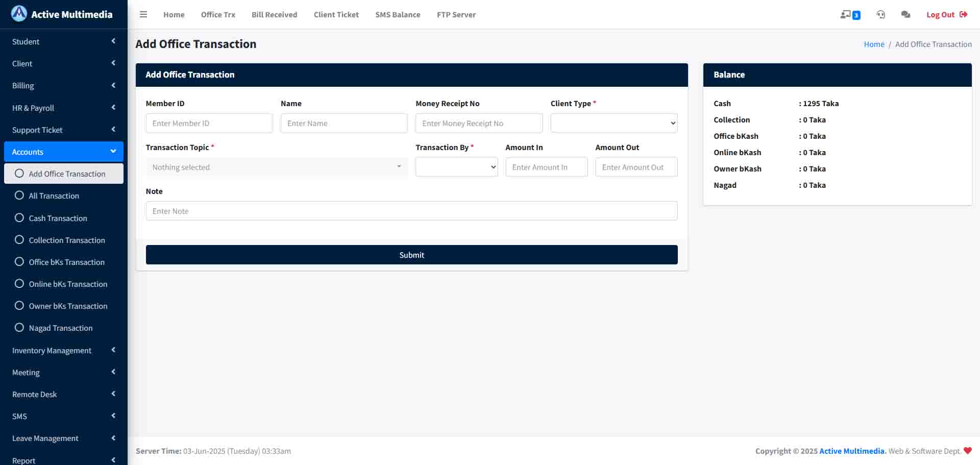Viewport: 980px width, 465px height.
Task: Select the "1295 Taka" cash balance value
Action: (821, 104)
